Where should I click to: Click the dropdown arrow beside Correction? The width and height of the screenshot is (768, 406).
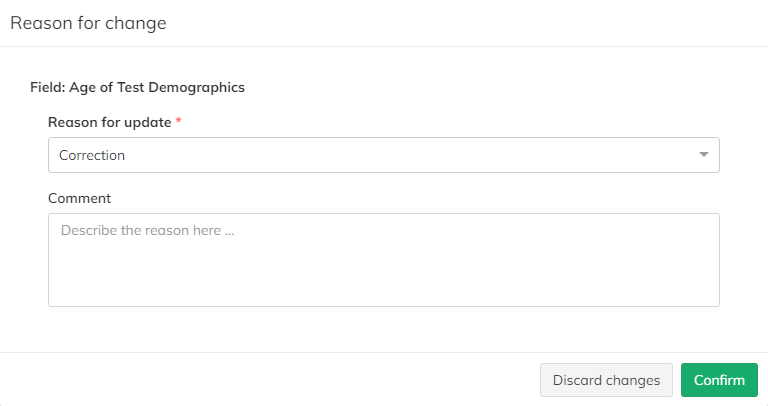[703, 155]
